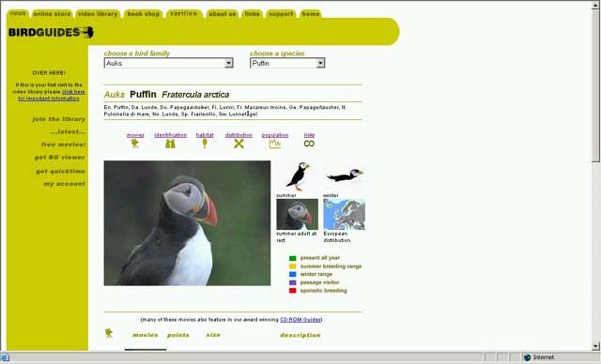Viewport: 601px width, 364px height.
Task: Follow the CD-ROM Guides link
Action: 300,320
